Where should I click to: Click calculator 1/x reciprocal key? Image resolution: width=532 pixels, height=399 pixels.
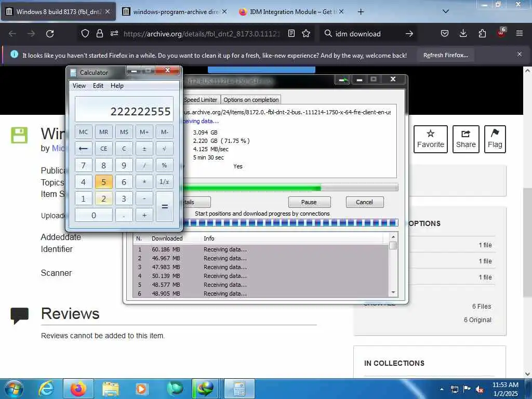click(x=165, y=182)
